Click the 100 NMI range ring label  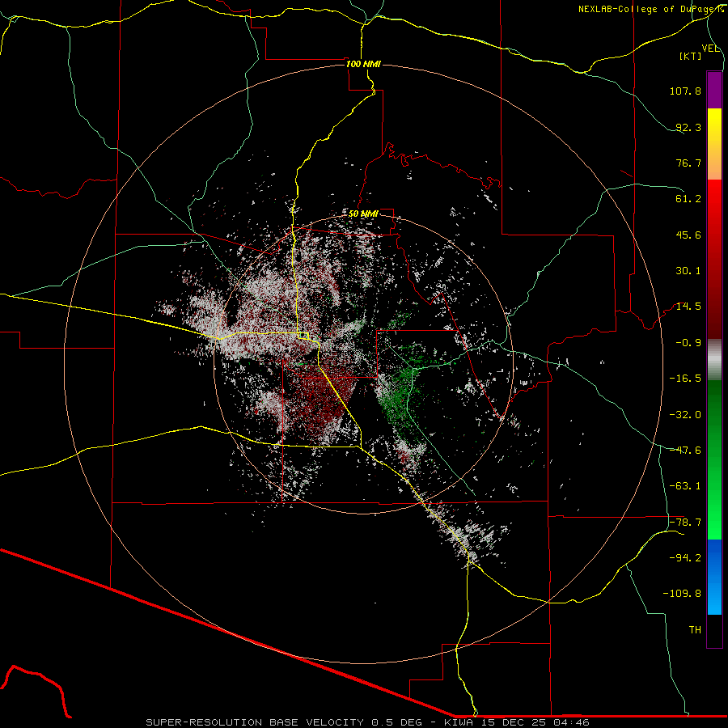[363, 64]
